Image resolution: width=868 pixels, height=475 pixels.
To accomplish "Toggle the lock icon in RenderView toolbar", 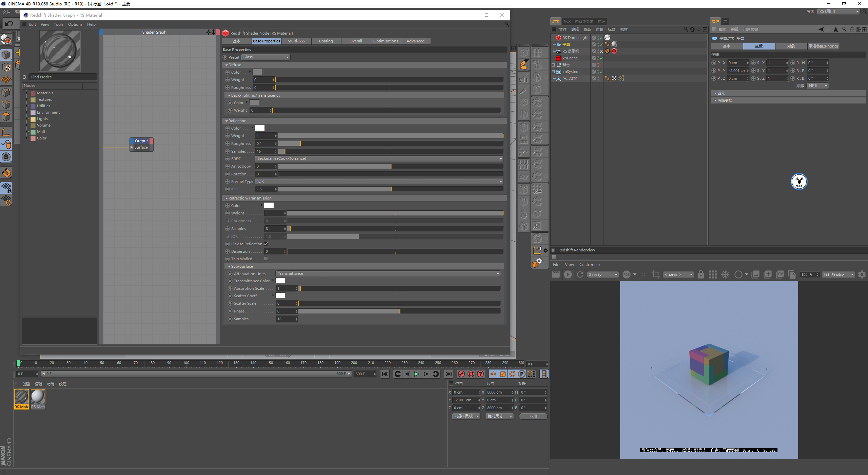I will coord(701,274).
